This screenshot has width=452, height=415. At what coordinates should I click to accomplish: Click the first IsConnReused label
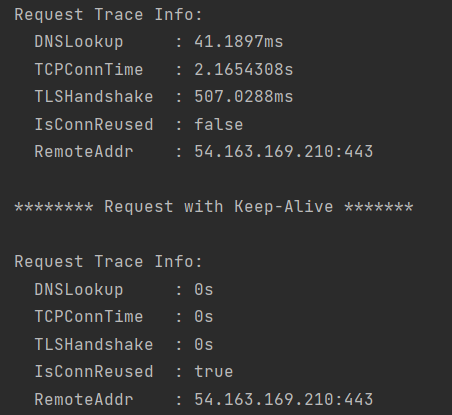coord(94,125)
